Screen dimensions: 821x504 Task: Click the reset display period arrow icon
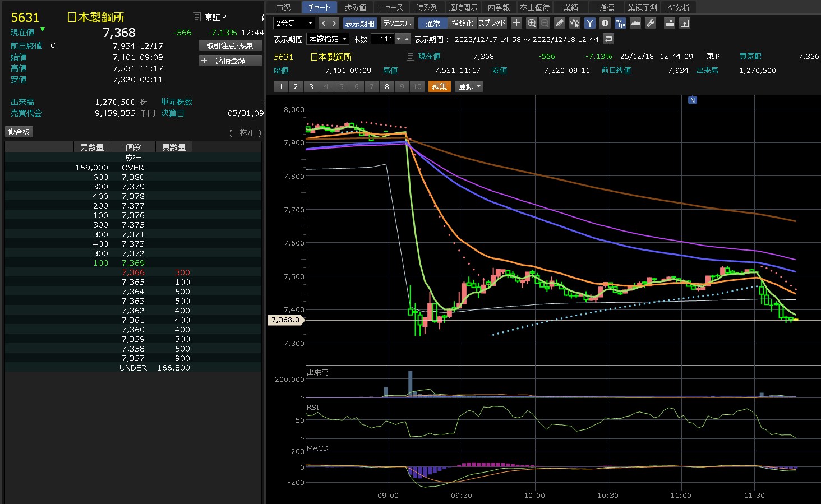coord(608,39)
